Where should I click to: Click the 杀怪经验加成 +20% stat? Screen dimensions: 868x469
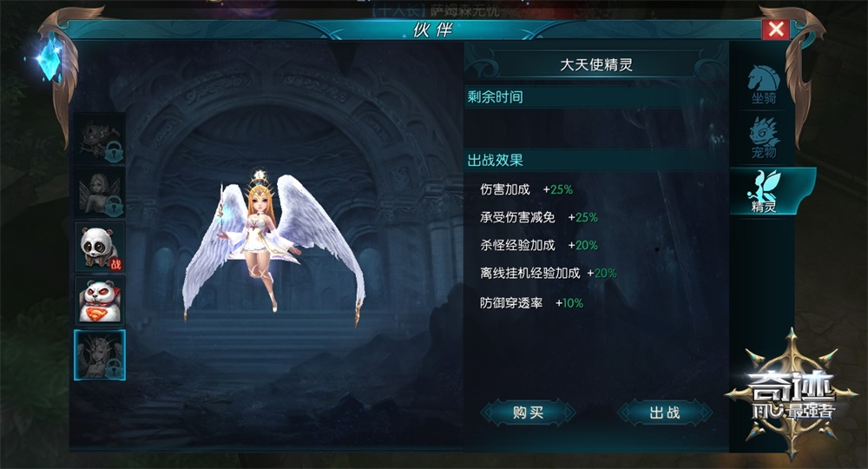[539, 245]
